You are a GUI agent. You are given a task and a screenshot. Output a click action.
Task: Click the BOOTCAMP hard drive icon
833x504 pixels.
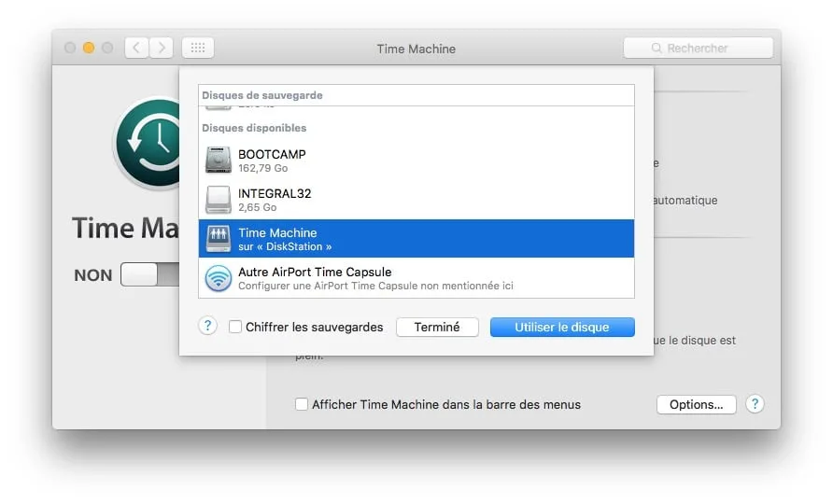click(x=219, y=160)
